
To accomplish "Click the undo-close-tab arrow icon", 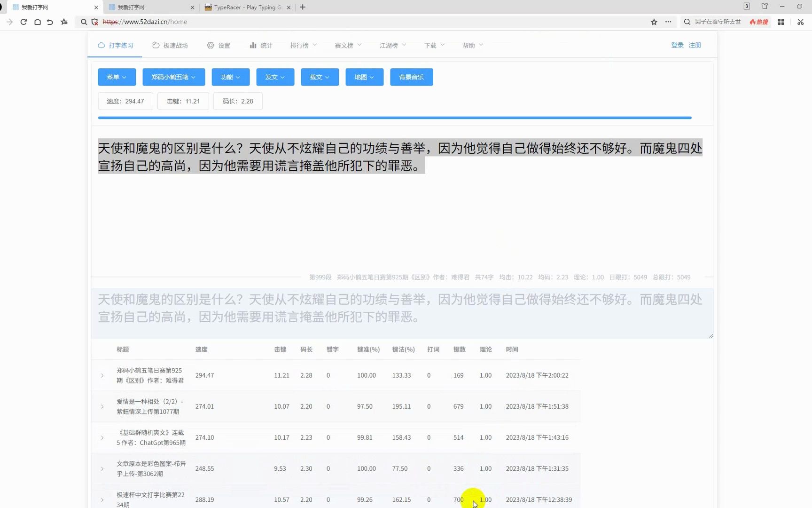I will pos(50,22).
